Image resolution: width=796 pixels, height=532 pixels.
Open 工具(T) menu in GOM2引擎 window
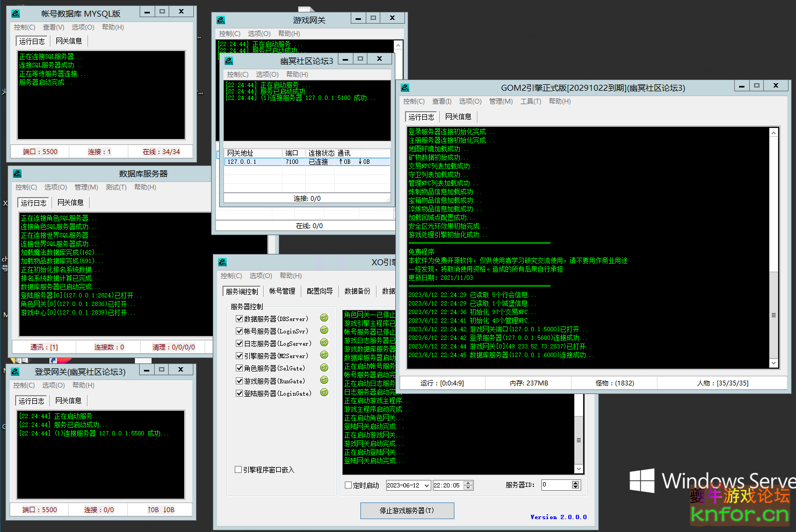coord(531,101)
